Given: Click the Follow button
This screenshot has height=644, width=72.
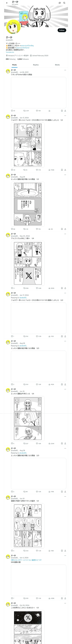Looking at the screenshot, I should point(62,30).
